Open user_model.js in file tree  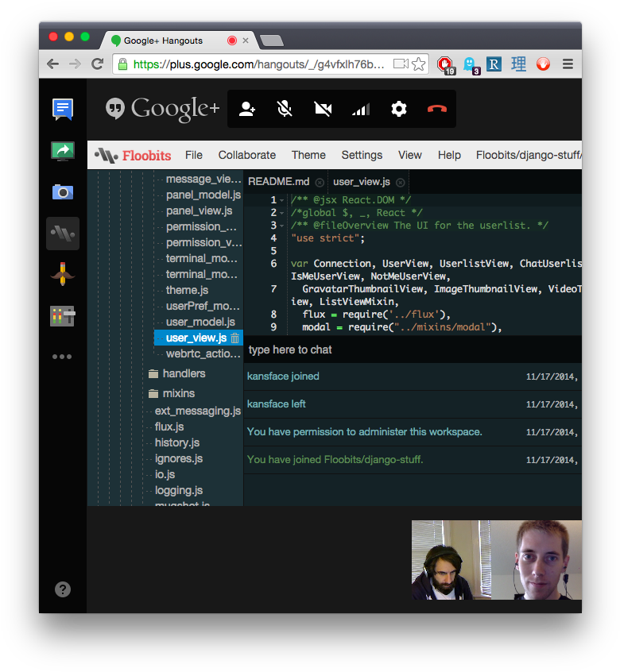pyautogui.click(x=200, y=322)
